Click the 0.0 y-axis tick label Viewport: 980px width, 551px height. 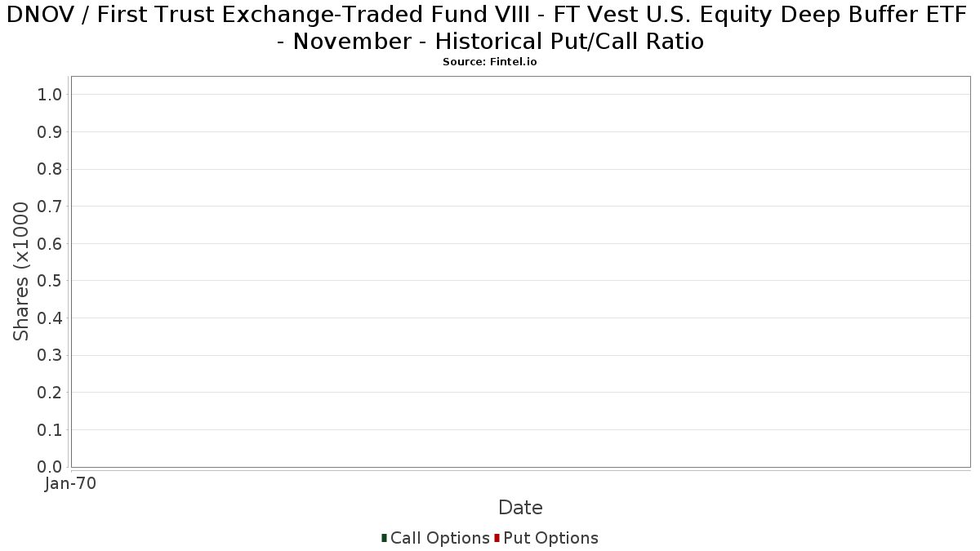click(x=50, y=467)
